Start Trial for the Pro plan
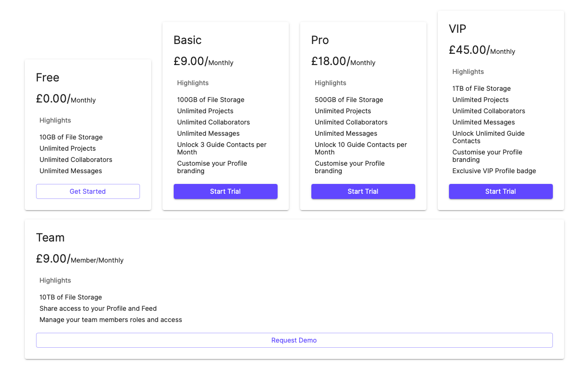588x373 pixels. [363, 191]
